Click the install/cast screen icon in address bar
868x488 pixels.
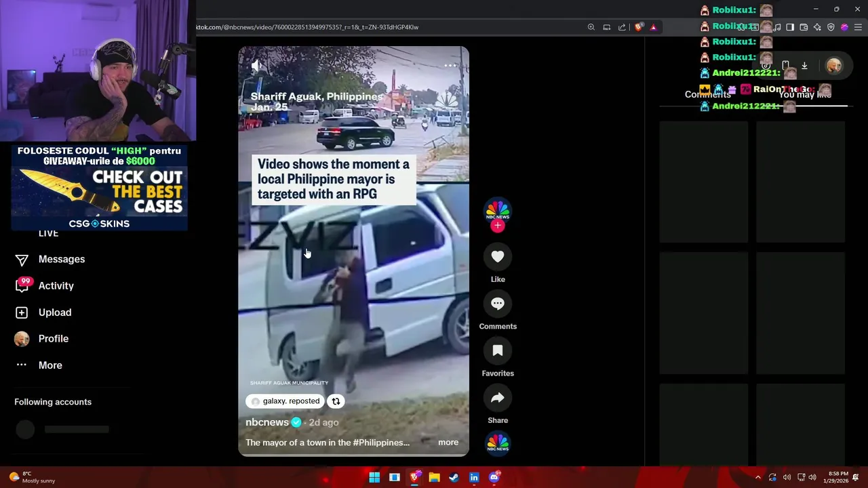[x=607, y=27]
